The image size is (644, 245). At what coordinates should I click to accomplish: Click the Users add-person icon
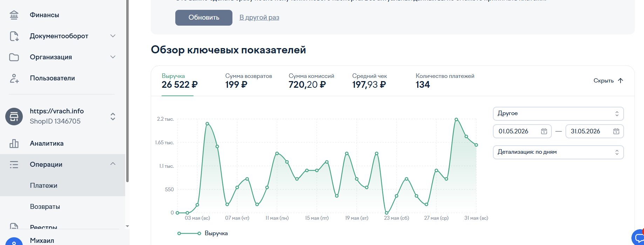tap(14, 78)
